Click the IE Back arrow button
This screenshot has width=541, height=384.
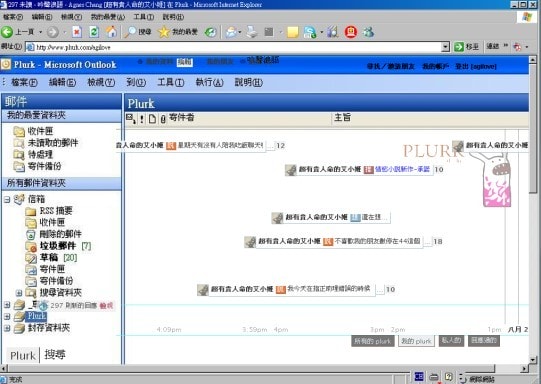click(x=7, y=32)
